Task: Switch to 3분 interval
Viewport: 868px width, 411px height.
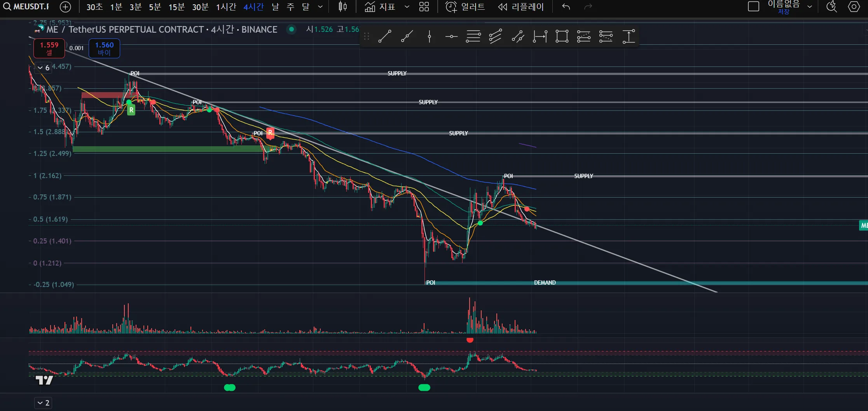Action: point(135,7)
